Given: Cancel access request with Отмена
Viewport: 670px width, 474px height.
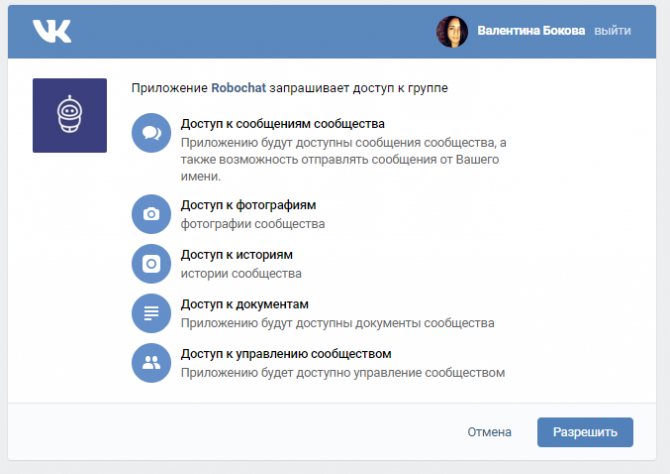Looking at the screenshot, I should tap(489, 432).
